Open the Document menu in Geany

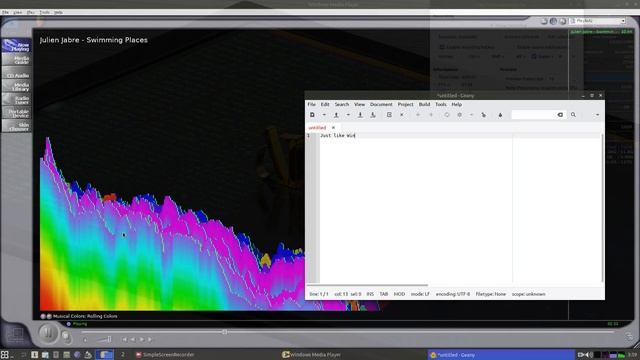pyautogui.click(x=381, y=104)
